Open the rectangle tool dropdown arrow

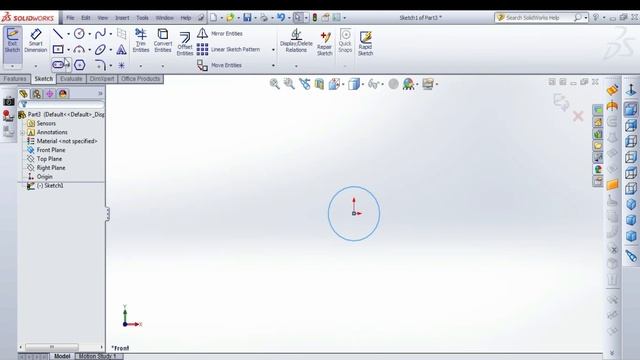(x=68, y=50)
